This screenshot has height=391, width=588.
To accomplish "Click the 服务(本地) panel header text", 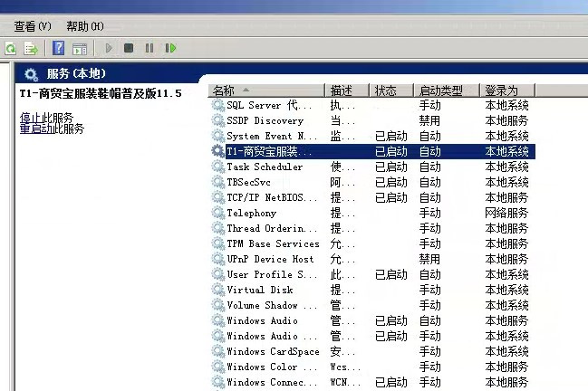I will pos(76,73).
